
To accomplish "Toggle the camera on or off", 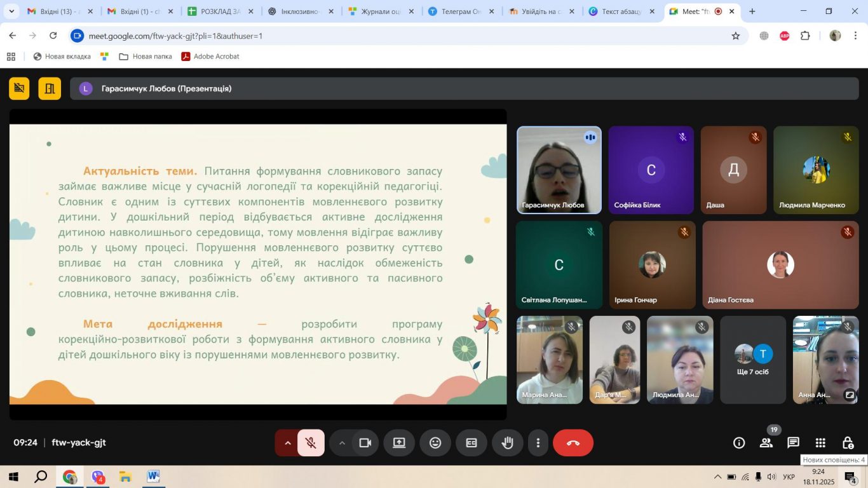I will tap(365, 443).
